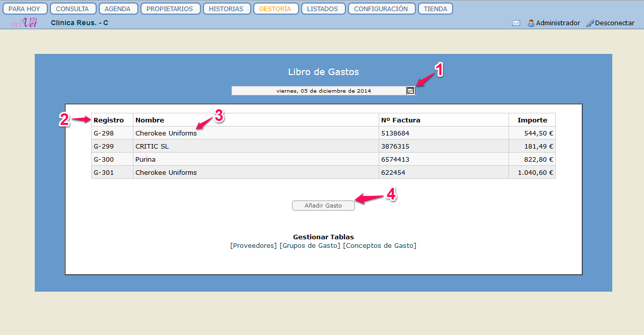
Task: Click the velVet logo
Action: (24, 23)
